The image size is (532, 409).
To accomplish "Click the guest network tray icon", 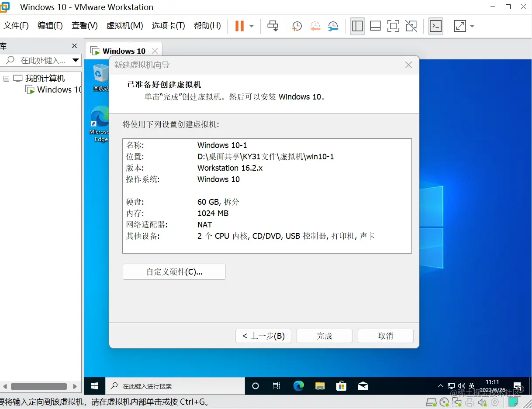I will coord(451,386).
